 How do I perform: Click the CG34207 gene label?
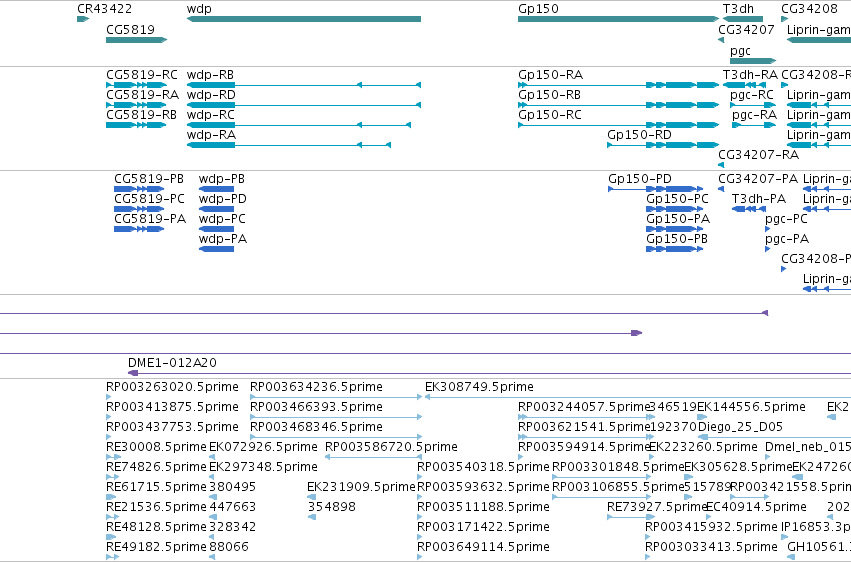746,30
